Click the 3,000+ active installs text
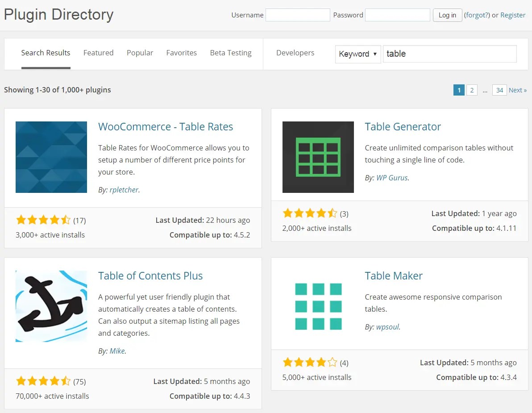 pyautogui.click(x=50, y=235)
